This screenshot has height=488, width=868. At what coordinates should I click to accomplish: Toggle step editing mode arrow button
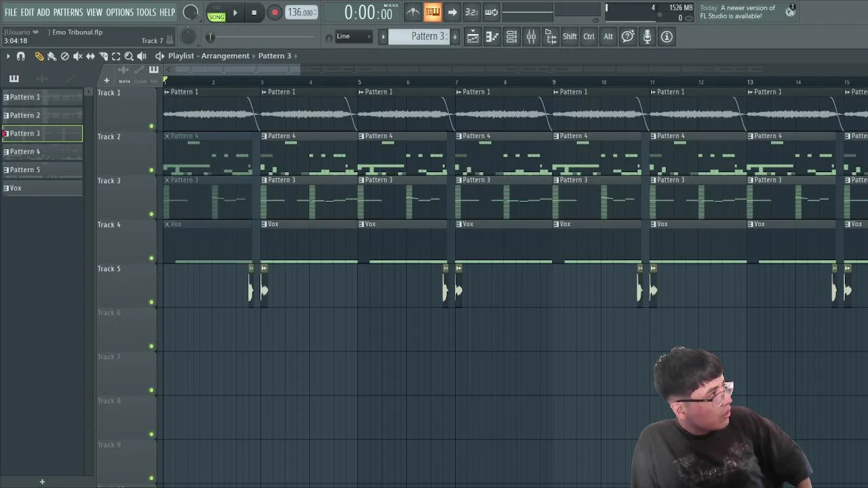[x=452, y=12]
